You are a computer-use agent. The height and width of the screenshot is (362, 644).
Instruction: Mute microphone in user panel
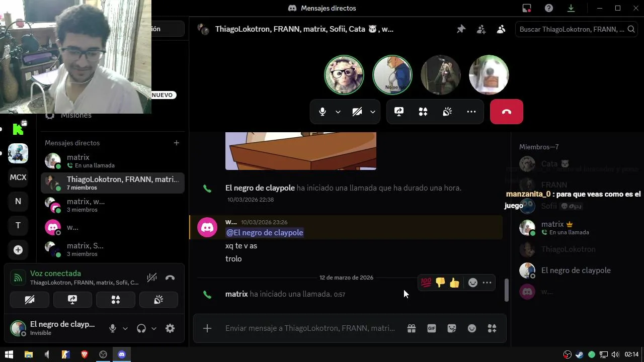pyautogui.click(x=113, y=328)
